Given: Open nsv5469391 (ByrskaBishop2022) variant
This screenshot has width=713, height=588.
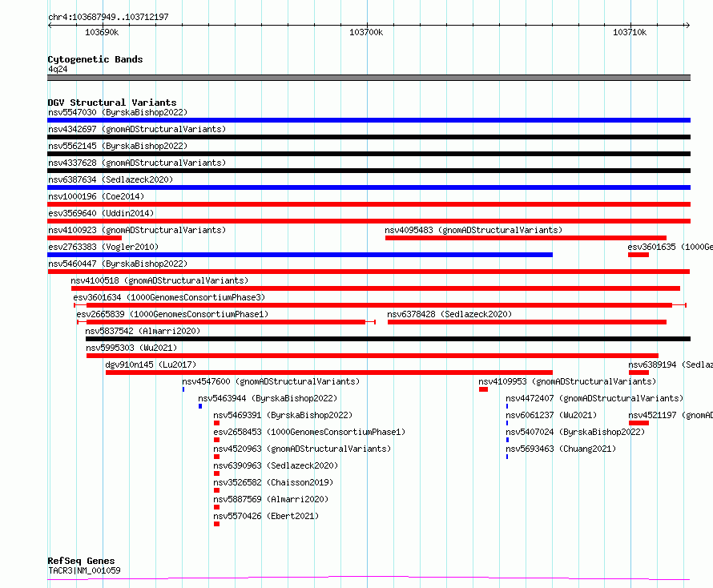Looking at the screenshot, I should [283, 415].
